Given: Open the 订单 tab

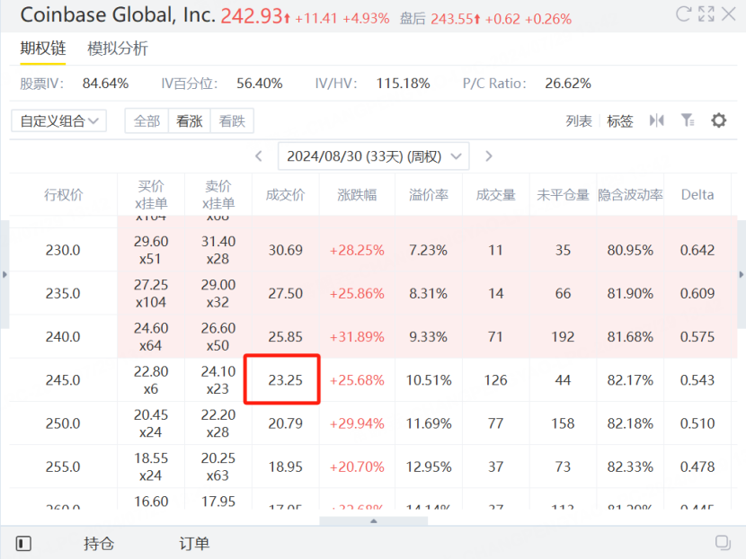Looking at the screenshot, I should pyautogui.click(x=194, y=543).
